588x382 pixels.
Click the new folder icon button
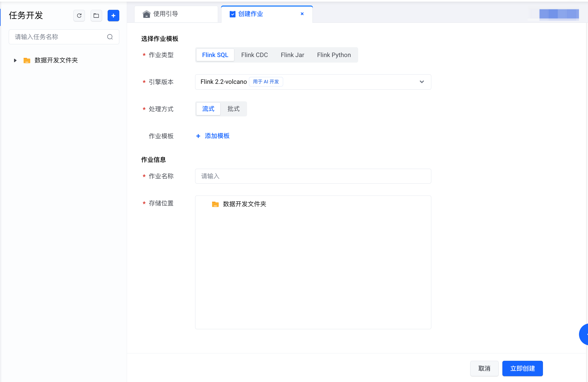click(96, 16)
